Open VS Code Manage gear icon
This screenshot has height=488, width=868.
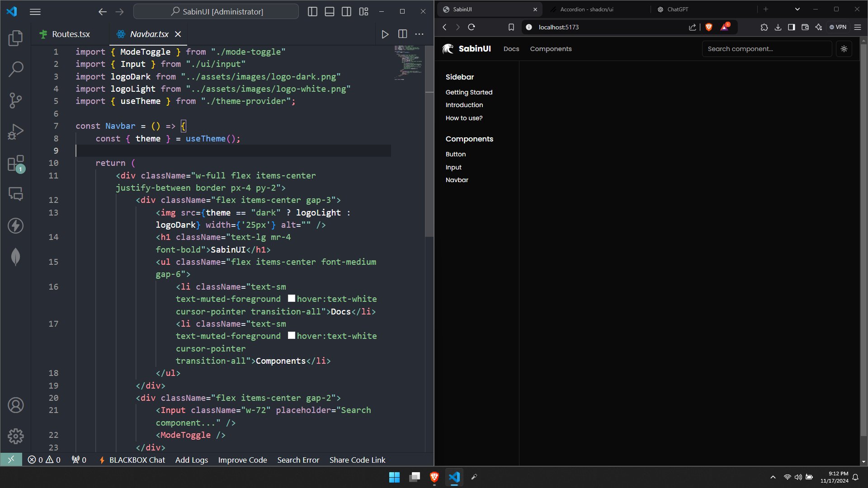(x=16, y=436)
